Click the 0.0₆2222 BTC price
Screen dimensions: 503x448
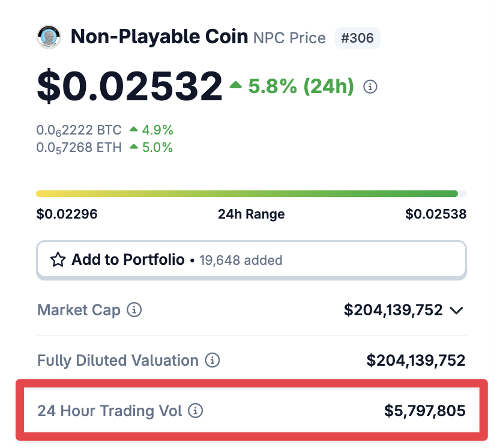tap(79, 130)
